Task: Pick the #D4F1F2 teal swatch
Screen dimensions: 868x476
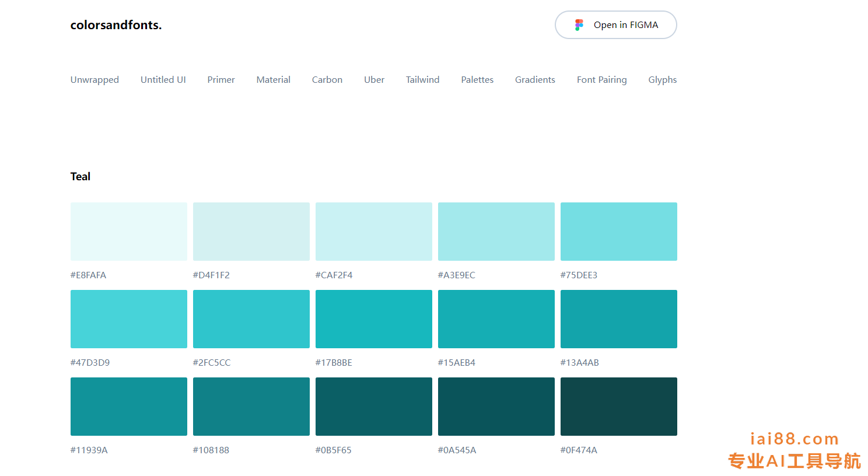Action: coord(251,232)
